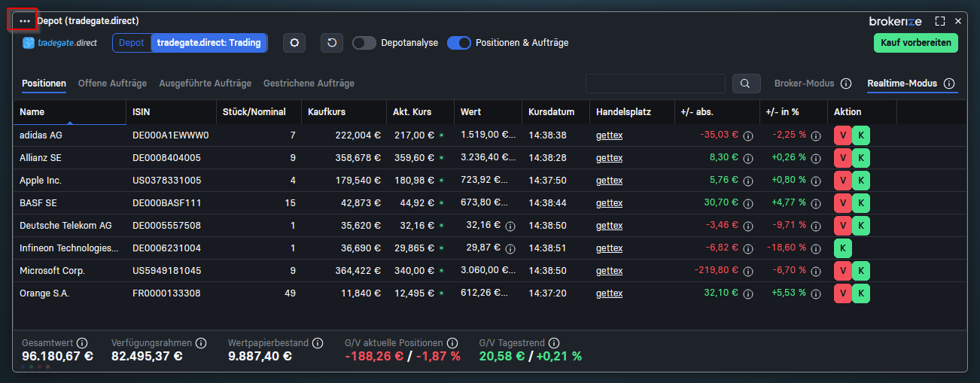Sort by Akt. Kurs column header

[x=420, y=112]
